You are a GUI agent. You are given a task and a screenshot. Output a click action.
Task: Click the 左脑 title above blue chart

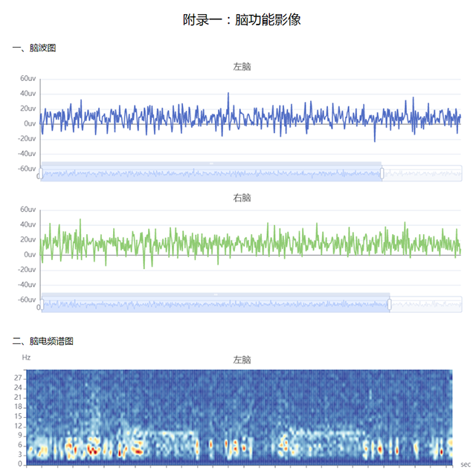point(242,67)
